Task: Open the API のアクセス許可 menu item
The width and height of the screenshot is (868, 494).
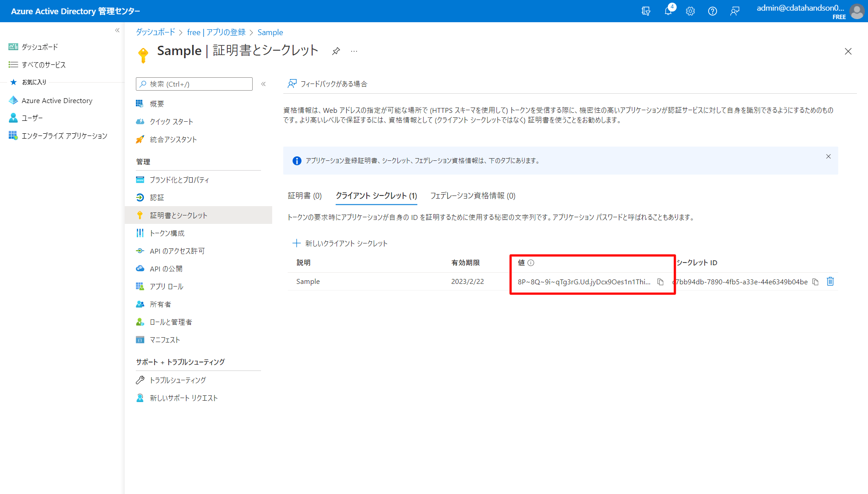Action: [x=177, y=251]
